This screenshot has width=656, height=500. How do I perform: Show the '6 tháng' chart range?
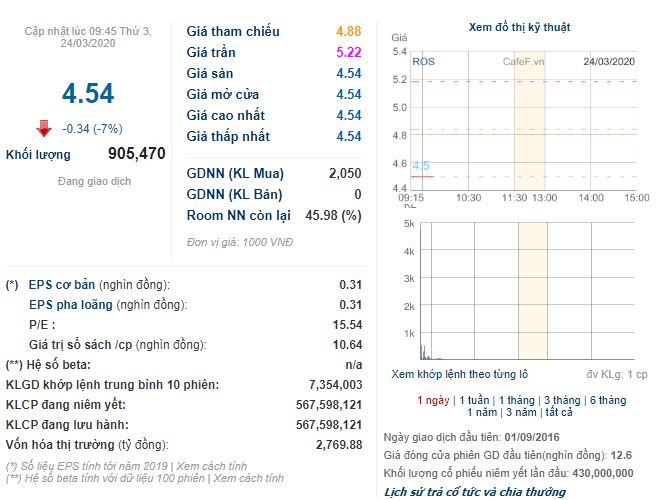point(608,400)
